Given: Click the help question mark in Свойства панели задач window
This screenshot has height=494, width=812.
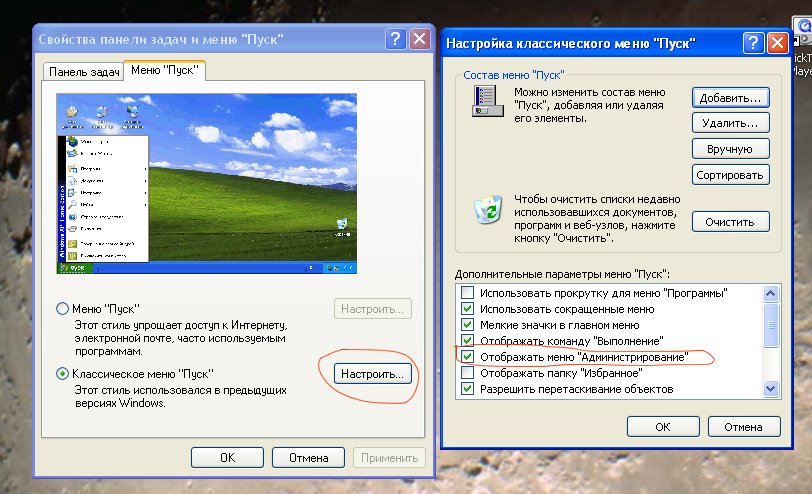Looking at the screenshot, I should tap(396, 39).
